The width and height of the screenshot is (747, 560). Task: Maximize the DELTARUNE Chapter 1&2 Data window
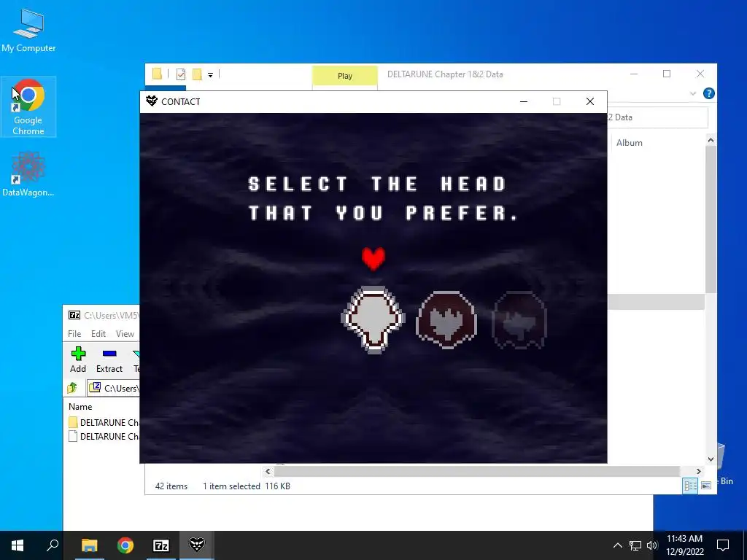667,74
